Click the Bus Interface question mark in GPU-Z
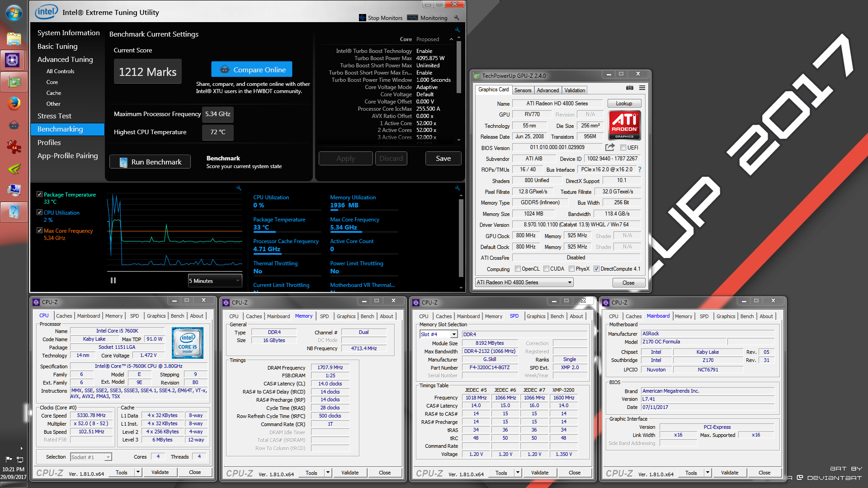The width and height of the screenshot is (868, 488). (640, 169)
